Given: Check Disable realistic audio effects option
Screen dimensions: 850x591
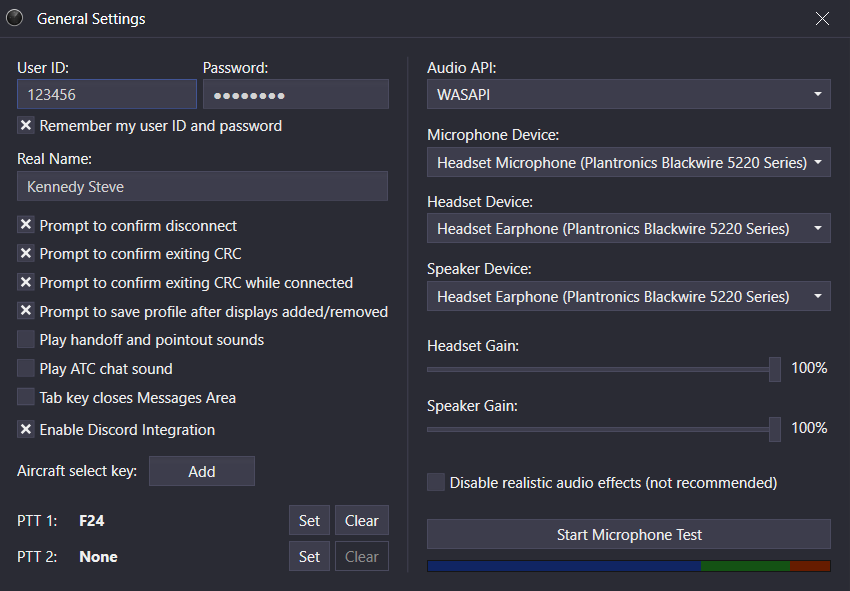Looking at the screenshot, I should [x=436, y=483].
